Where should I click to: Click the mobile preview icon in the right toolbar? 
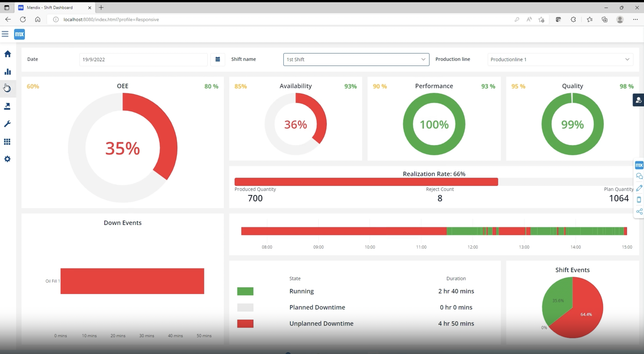pos(639,200)
